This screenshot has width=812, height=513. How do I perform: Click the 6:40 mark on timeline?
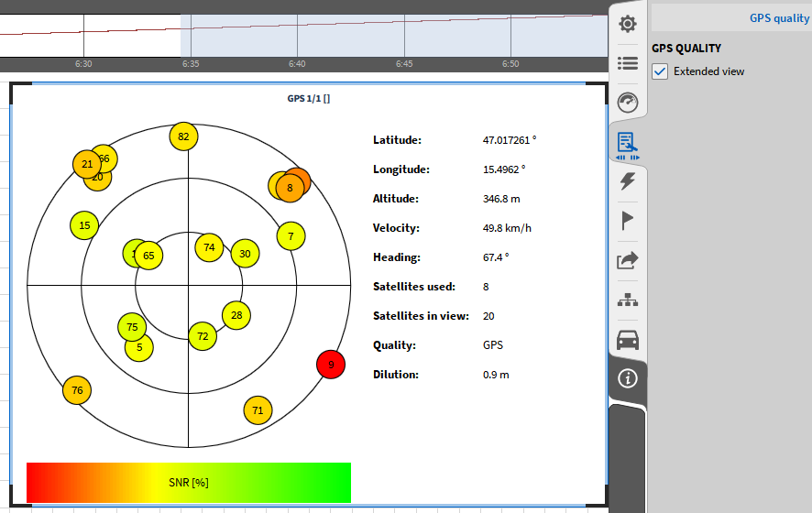click(297, 64)
